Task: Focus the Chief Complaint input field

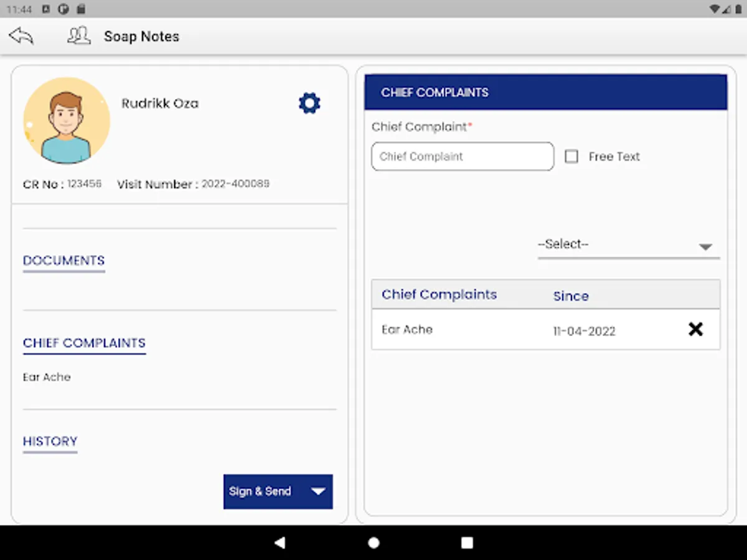Action: coord(463,157)
